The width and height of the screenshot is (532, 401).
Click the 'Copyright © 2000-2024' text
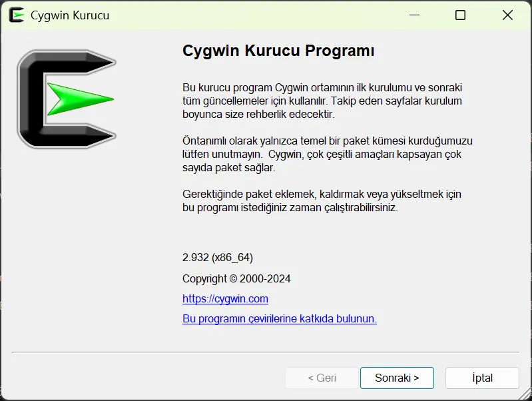tap(236, 278)
